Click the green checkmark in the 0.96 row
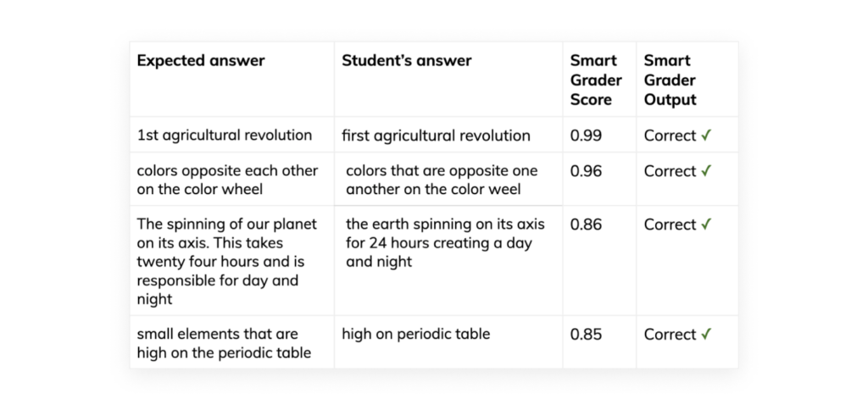This screenshot has width=868, height=410. pyautogui.click(x=706, y=171)
